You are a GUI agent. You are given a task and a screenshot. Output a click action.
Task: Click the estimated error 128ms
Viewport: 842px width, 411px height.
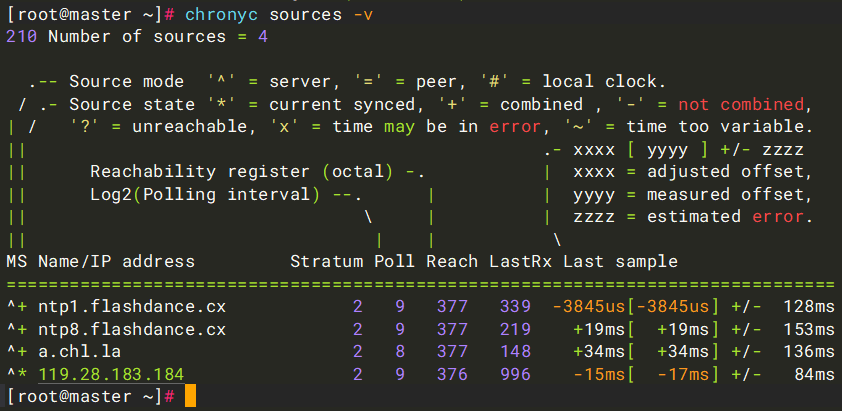coord(809,307)
